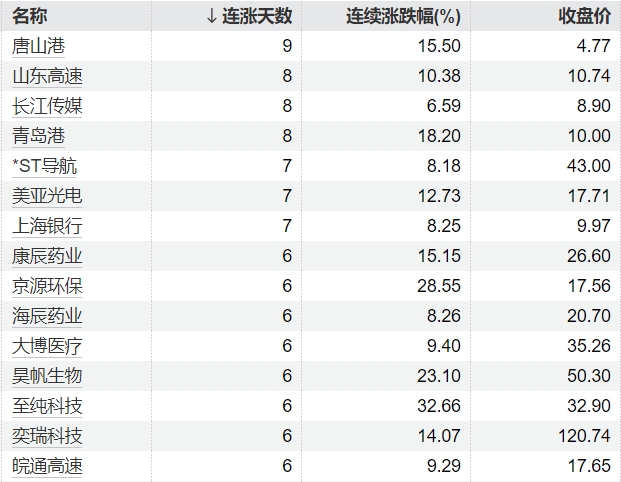Sort by 连续涨跌幅(%) column header
The image size is (621, 482).
(x=402, y=16)
